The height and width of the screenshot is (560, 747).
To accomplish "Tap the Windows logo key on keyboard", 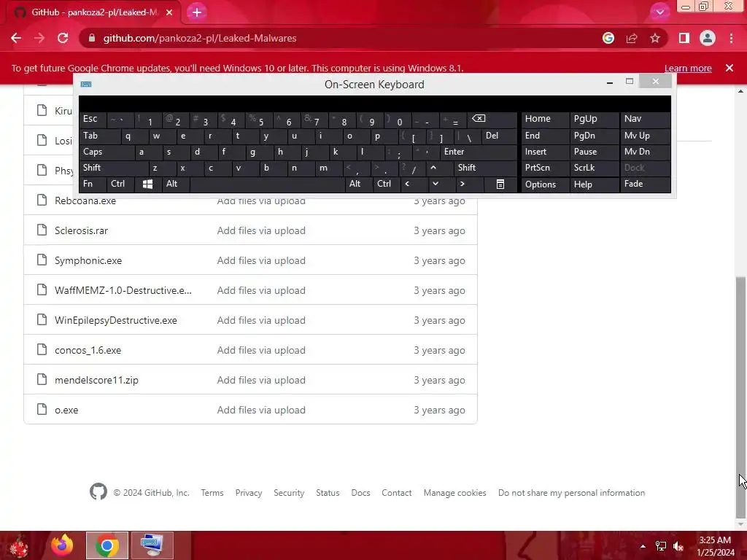I will pos(147,184).
